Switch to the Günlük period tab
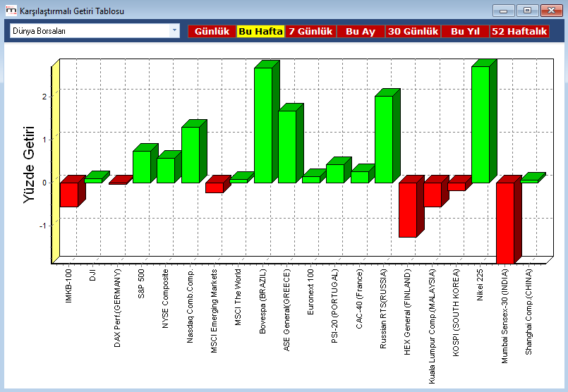The image size is (568, 392). [212, 31]
